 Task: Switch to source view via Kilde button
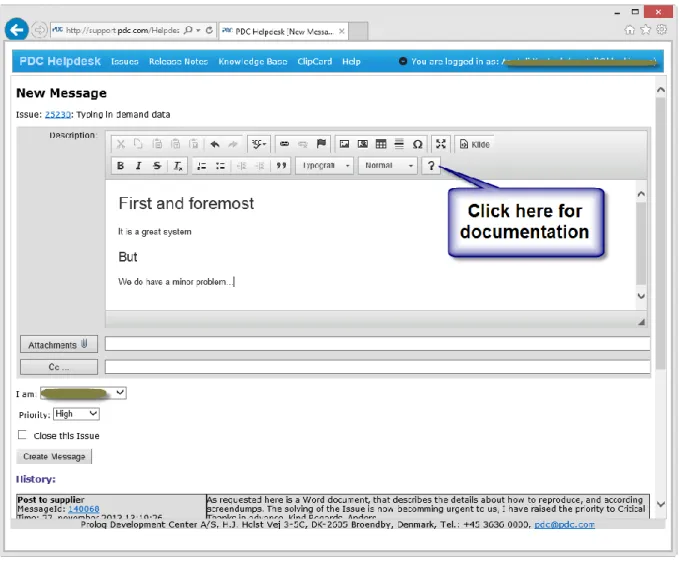[475, 144]
